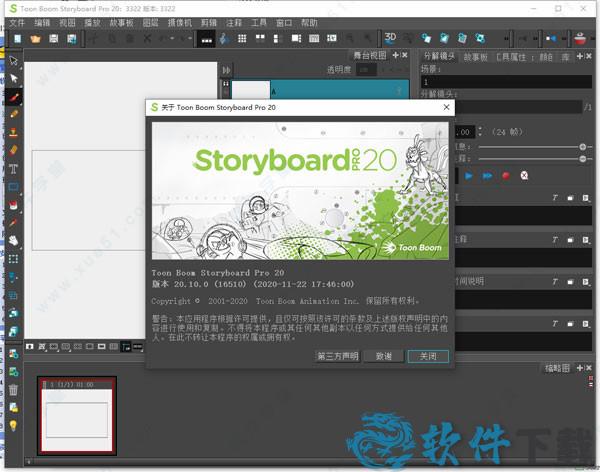This screenshot has height=472, width=600.
Task: Click the 第三方声明 button
Action: pos(336,356)
